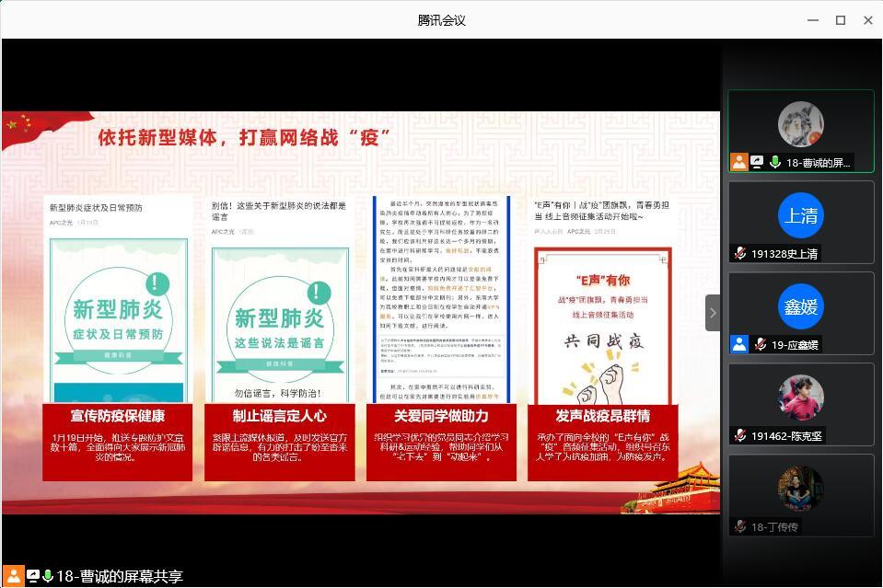Click the 18-曹诚的屏幕共享 label at bottom

tap(120, 576)
